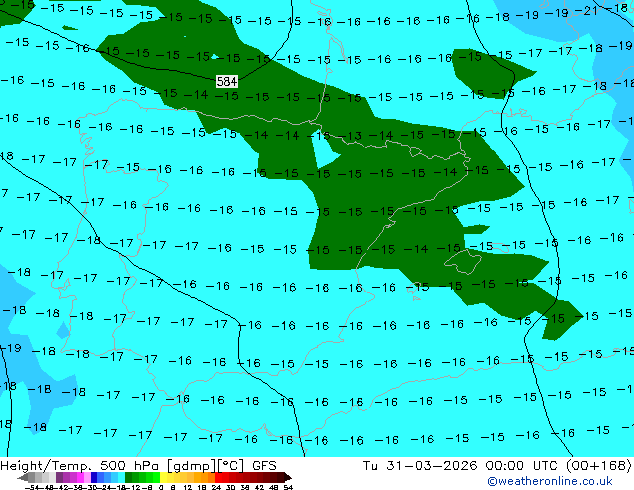Click the dark blue swatch in the color legend
The width and height of the screenshot is (634, 490).
(94, 477)
